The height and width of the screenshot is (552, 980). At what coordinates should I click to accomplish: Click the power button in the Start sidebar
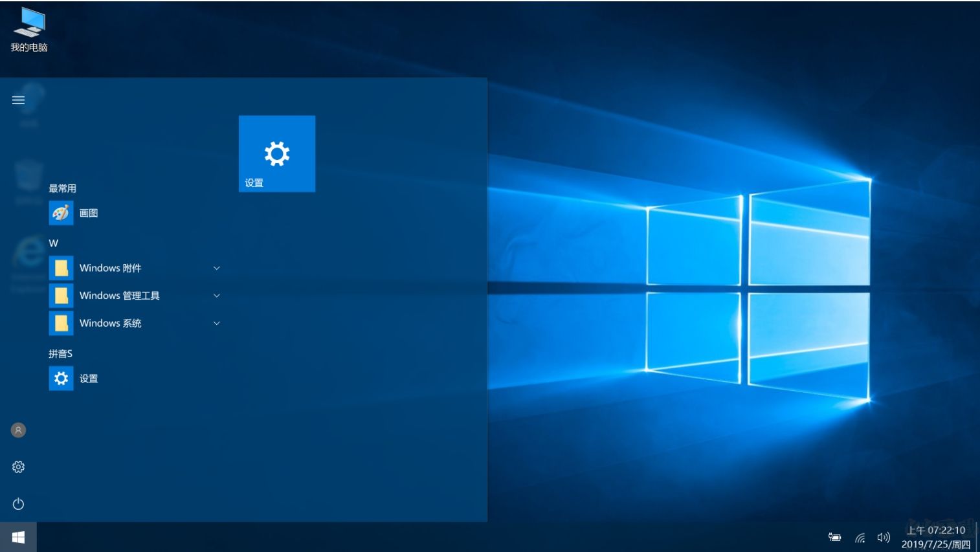pos(18,503)
